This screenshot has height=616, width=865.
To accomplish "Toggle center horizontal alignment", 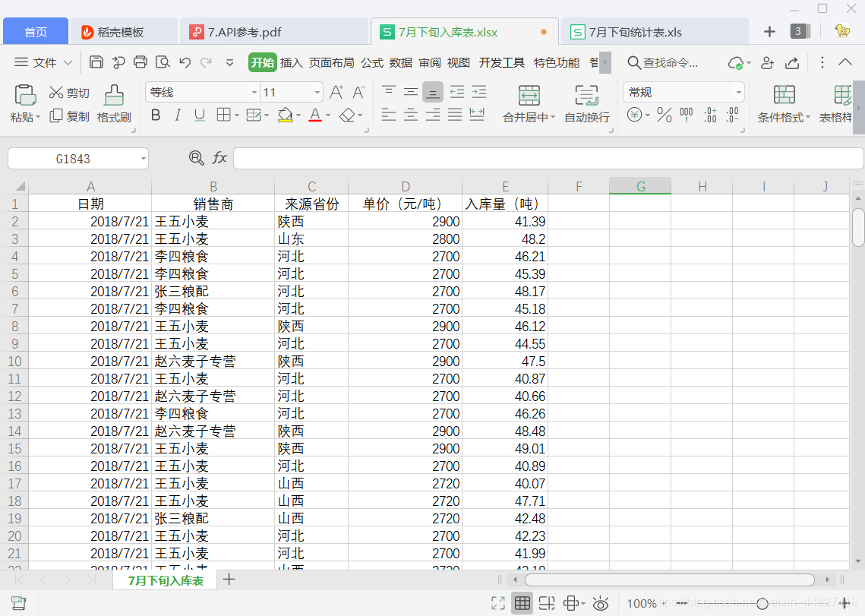I will [x=410, y=115].
